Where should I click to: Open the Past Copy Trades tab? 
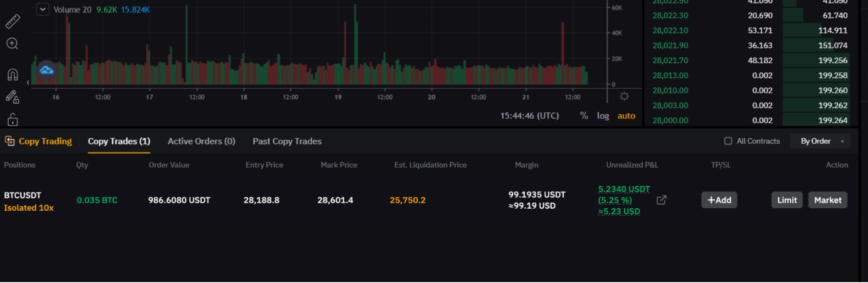[x=287, y=141]
